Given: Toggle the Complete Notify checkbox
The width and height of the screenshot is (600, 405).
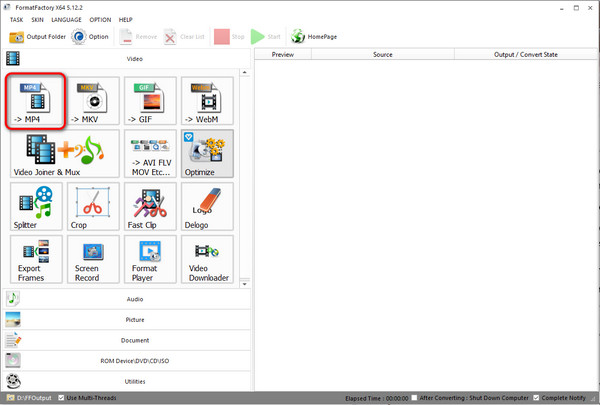Looking at the screenshot, I should click(x=536, y=398).
